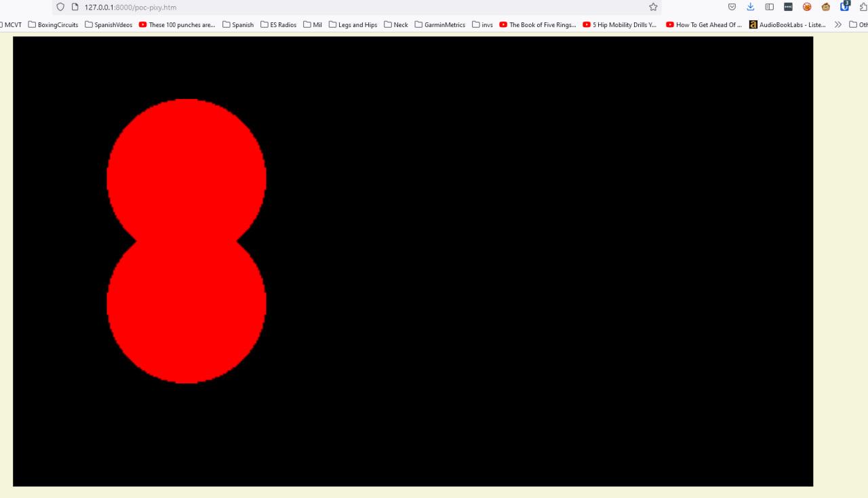This screenshot has height=498, width=868.
Task: Open the SpanishVdeos bookmark folder
Action: [x=108, y=24]
